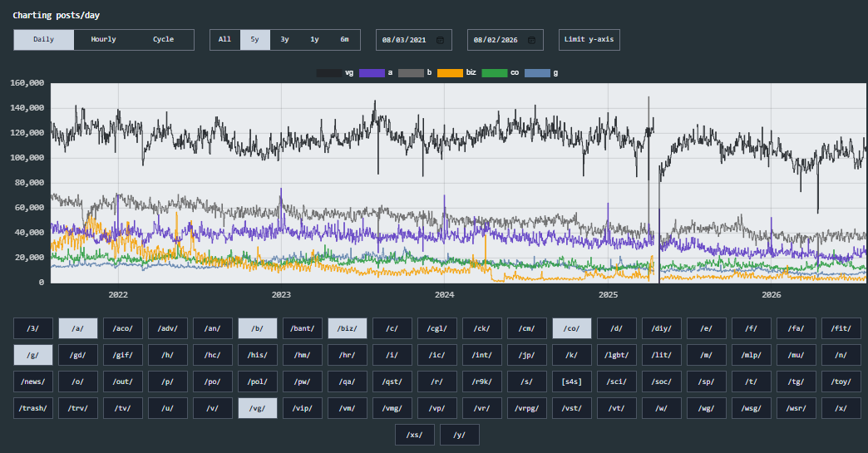Viewport: 868px width, 453px height.
Task: Toggle the /a/ board off
Action: tap(78, 328)
